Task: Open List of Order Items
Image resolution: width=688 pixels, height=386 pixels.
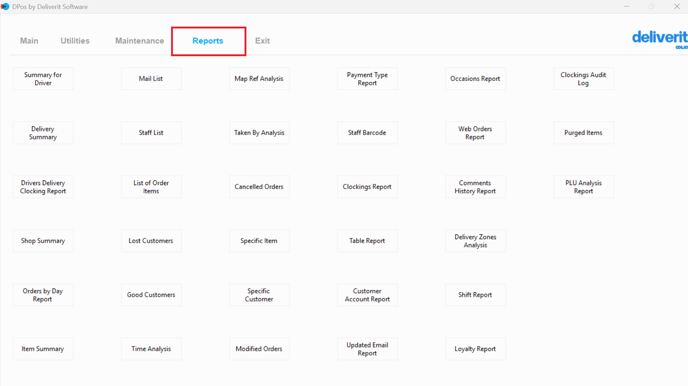Action: click(x=151, y=186)
